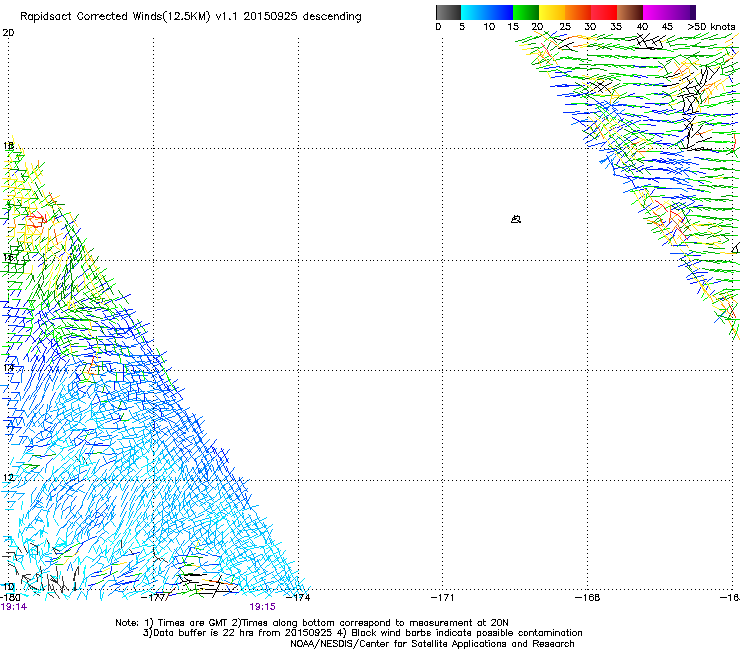Click the longitude label '-180'
The height and width of the screenshot is (650, 740).
(x=10, y=598)
